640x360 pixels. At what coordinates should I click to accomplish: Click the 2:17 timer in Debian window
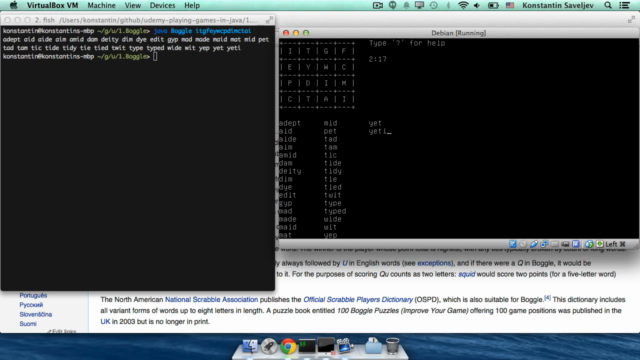[x=378, y=59]
